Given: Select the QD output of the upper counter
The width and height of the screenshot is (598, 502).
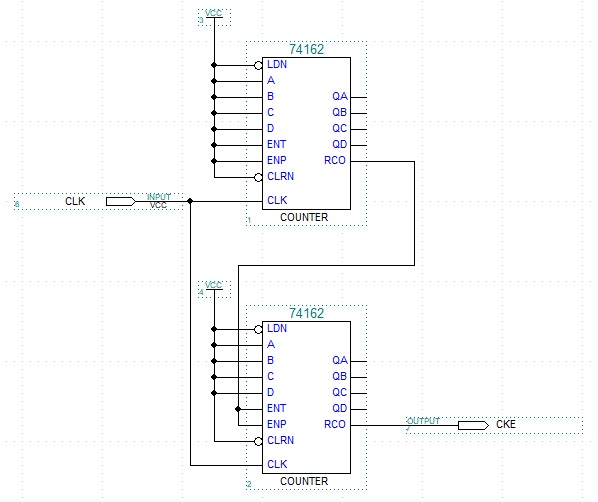Looking at the screenshot, I should click(x=339, y=144).
